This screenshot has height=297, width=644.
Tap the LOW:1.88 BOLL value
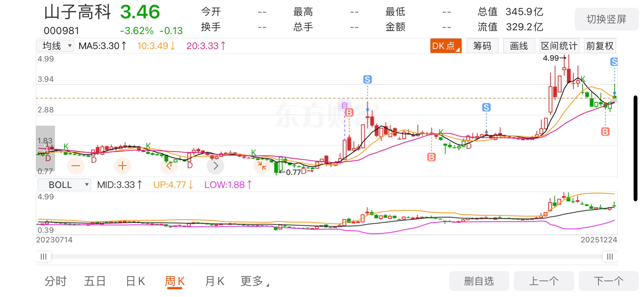[x=228, y=185]
